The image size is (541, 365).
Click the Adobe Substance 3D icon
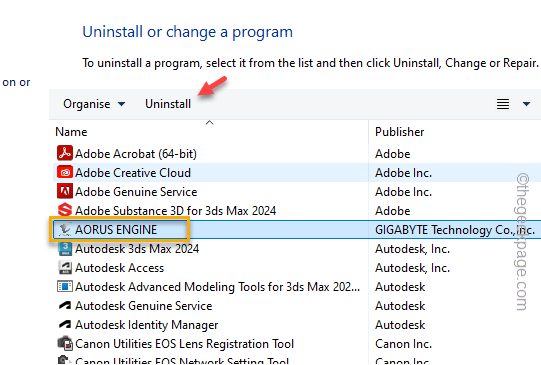point(65,210)
